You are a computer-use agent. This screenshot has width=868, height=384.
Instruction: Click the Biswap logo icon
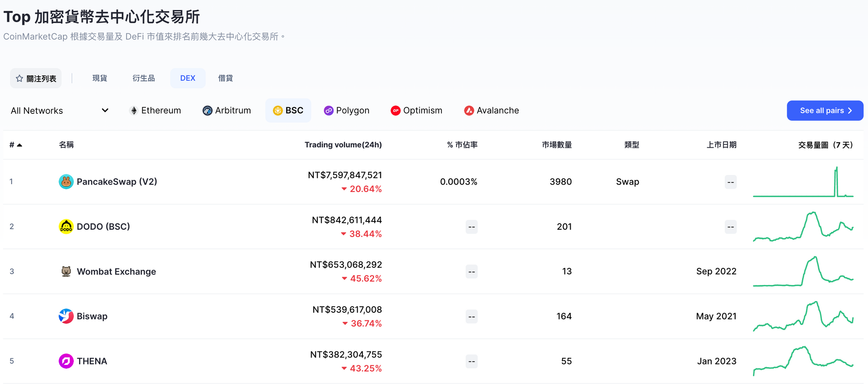(x=66, y=316)
